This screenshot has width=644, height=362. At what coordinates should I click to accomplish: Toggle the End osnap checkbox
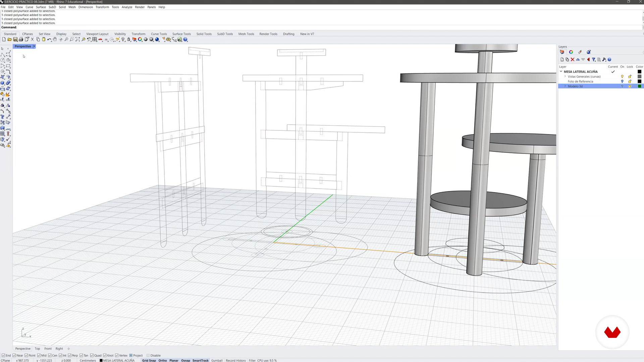pos(3,355)
